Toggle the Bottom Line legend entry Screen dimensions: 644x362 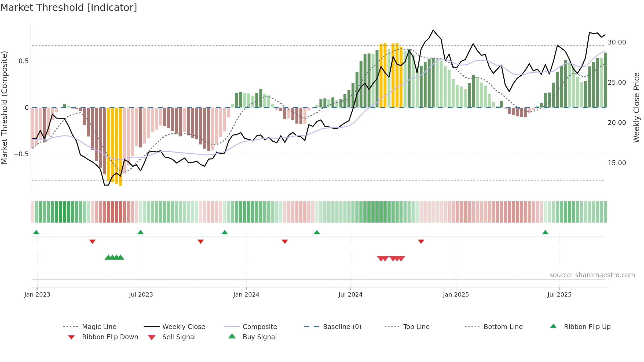click(x=494, y=327)
